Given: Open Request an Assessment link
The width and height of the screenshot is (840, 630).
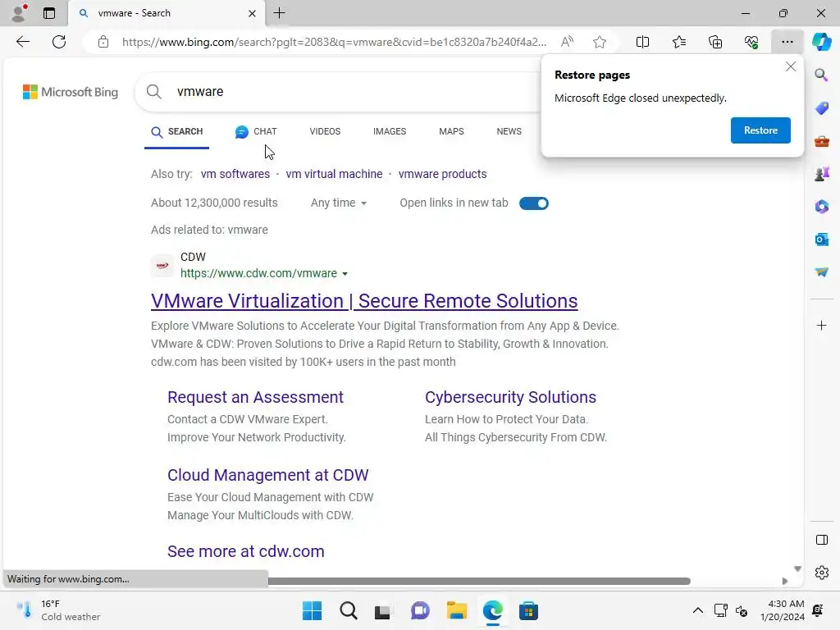Looking at the screenshot, I should click(255, 397).
